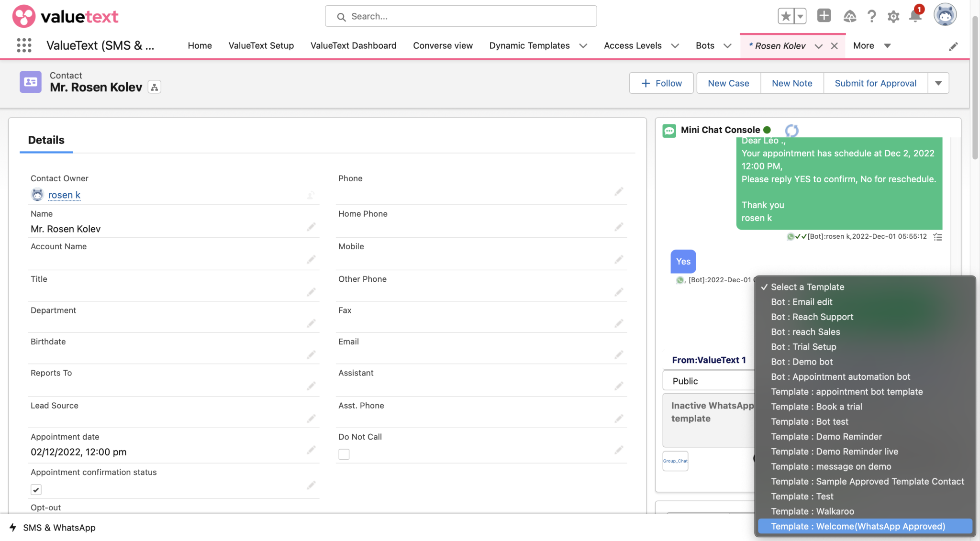This screenshot has height=541, width=980.
Task: Edit navigation bar with pencil icon
Action: pyautogui.click(x=953, y=46)
